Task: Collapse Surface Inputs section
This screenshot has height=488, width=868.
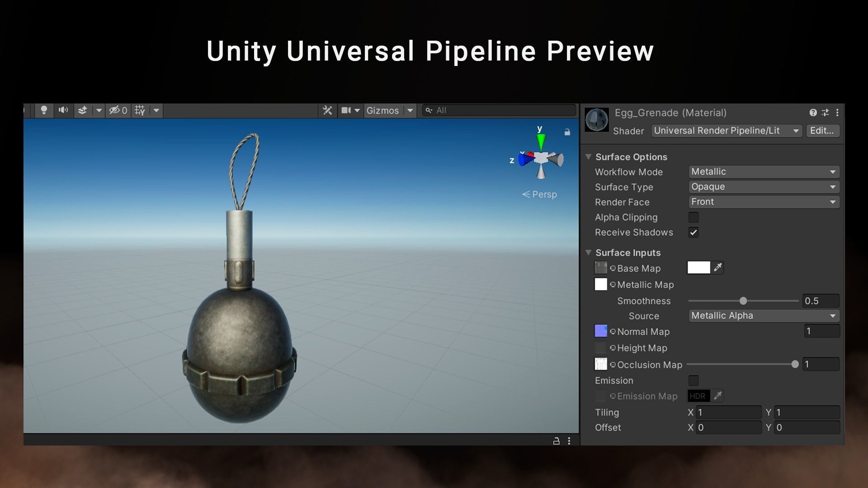Action: [x=588, y=253]
